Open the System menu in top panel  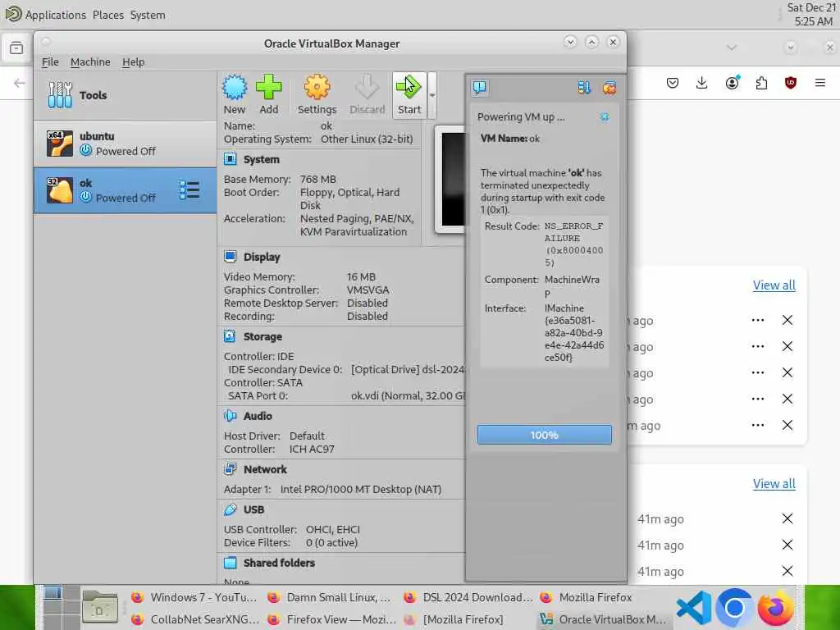148,15
